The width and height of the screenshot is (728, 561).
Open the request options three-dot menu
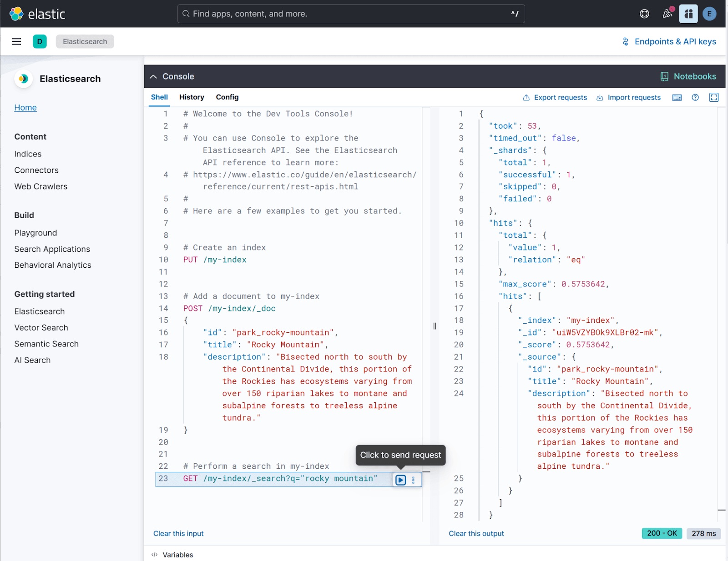tap(413, 480)
